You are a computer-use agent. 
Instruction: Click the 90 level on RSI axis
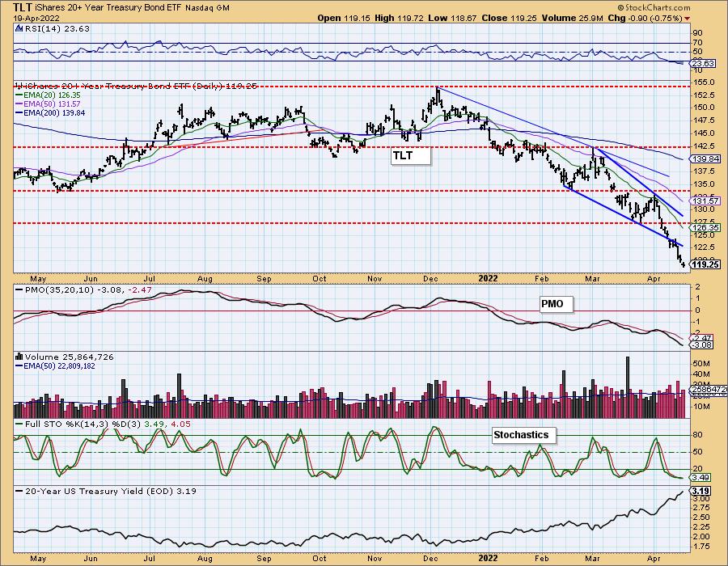point(697,33)
